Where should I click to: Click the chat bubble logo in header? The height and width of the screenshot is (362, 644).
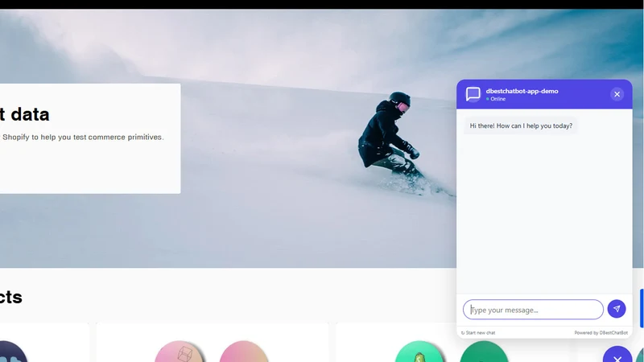(473, 94)
